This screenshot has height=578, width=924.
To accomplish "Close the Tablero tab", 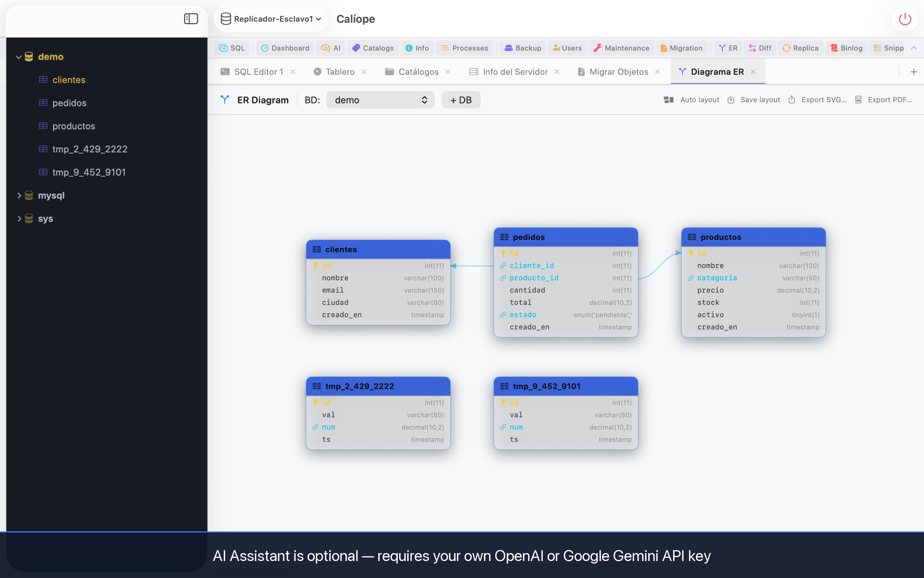I will 364,72.
